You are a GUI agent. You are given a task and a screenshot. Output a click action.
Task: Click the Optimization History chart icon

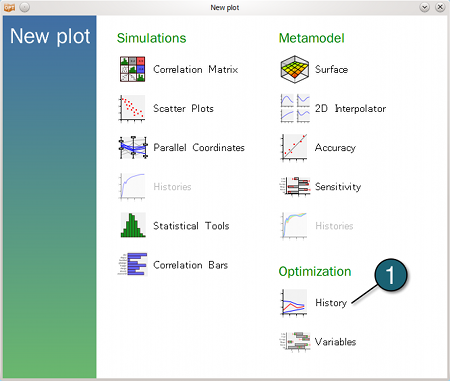[294, 302]
